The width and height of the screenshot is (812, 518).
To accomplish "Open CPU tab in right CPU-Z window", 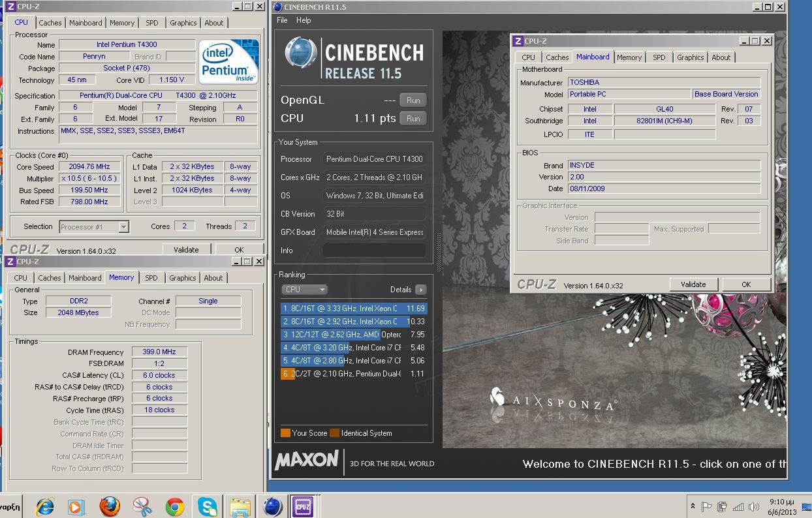I will (x=529, y=57).
